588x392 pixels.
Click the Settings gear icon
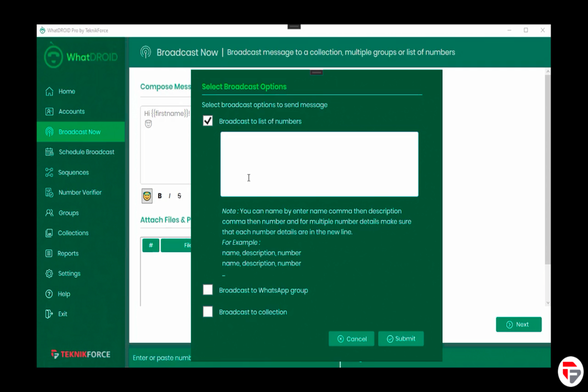pyautogui.click(x=49, y=273)
